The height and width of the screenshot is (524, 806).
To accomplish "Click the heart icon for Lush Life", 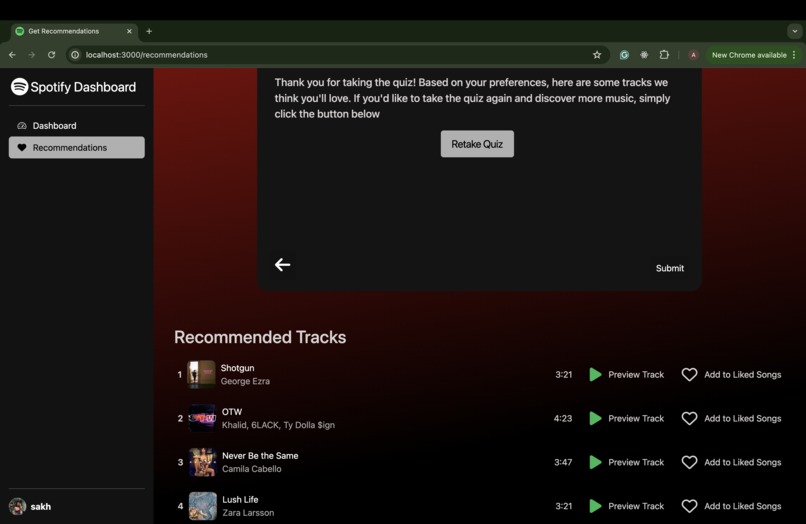I will (689, 506).
